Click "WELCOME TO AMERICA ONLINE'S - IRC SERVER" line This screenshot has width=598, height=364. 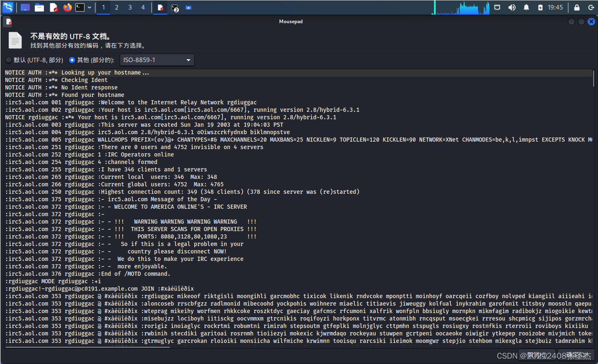[x=126, y=207]
